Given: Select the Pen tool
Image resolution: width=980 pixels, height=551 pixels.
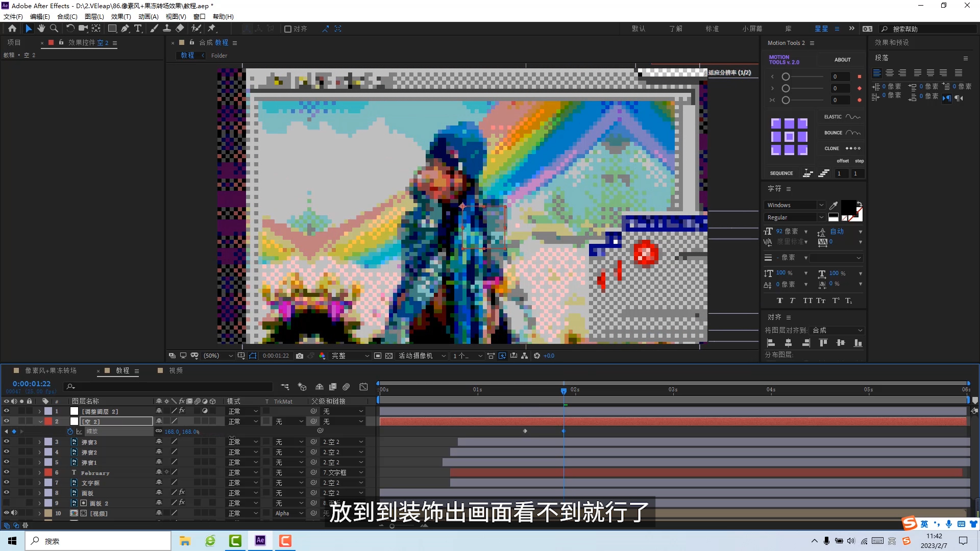Looking at the screenshot, I should (125, 29).
